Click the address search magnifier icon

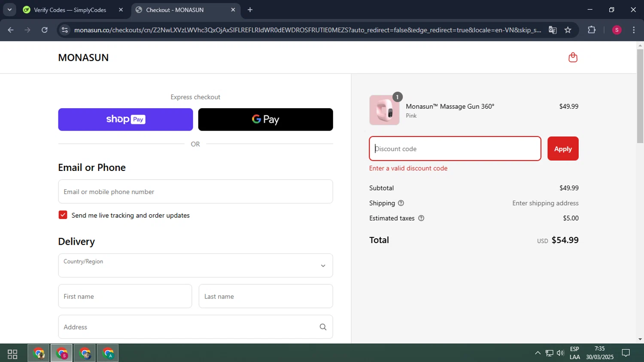pos(323,327)
